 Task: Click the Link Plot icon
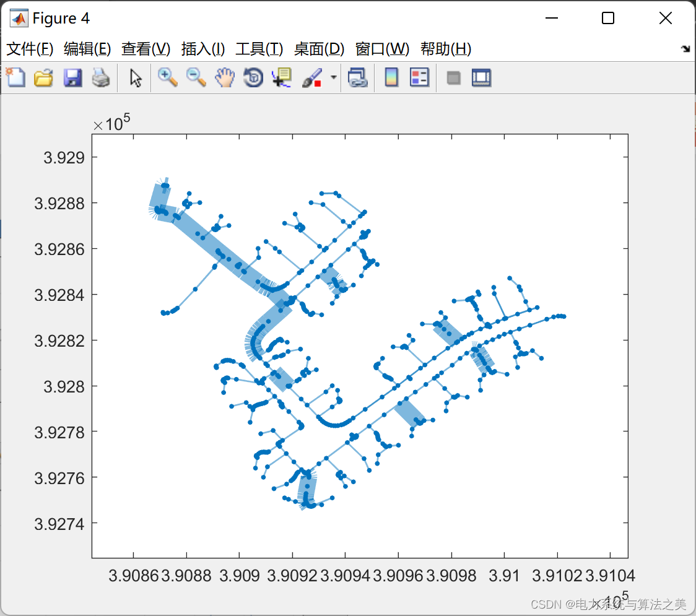pyautogui.click(x=357, y=78)
